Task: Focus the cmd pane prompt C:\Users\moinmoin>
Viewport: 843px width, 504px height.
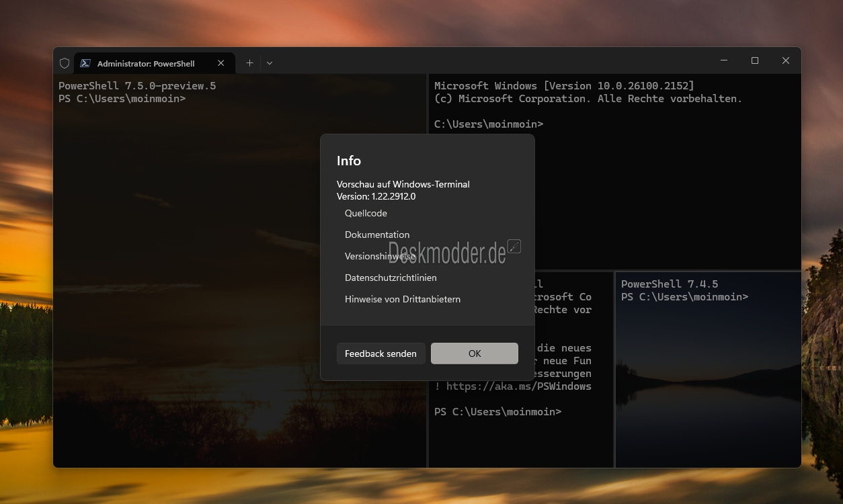Action: click(489, 124)
